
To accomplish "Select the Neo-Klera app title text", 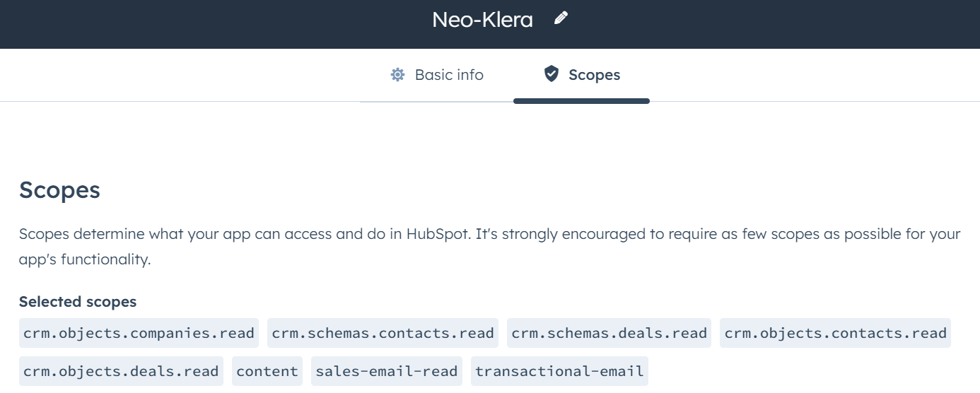I will click(x=482, y=19).
